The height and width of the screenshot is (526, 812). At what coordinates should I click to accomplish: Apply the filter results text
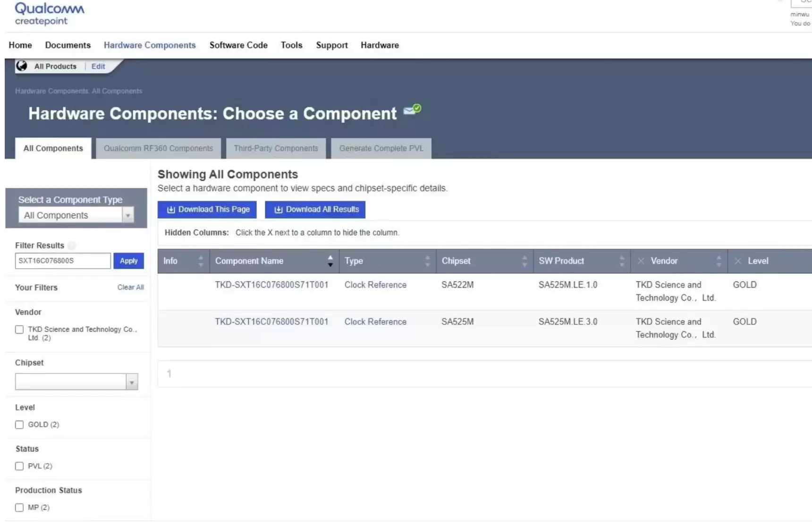pos(128,261)
